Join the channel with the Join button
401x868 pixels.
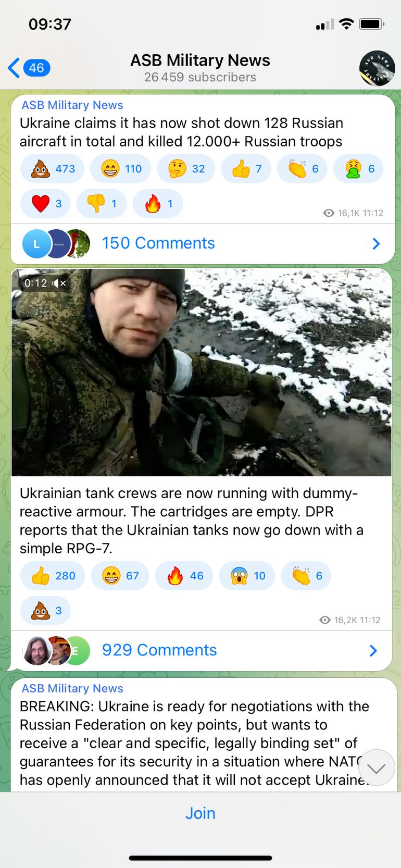pos(200,813)
